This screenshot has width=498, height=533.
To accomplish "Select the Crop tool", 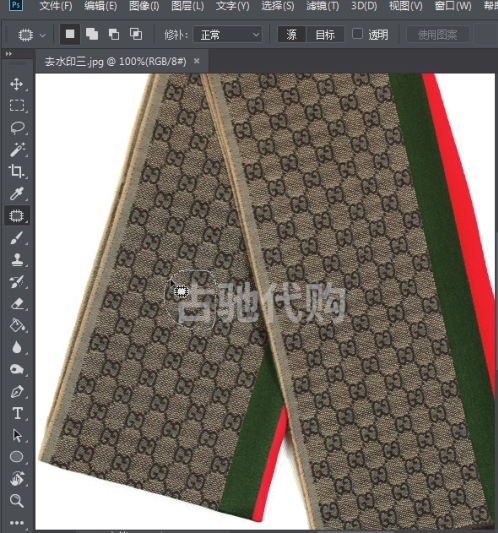I will [16, 171].
